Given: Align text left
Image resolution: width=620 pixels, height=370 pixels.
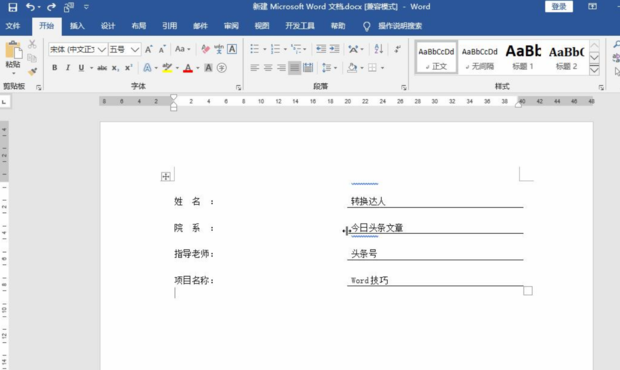Looking at the screenshot, I should [x=255, y=68].
